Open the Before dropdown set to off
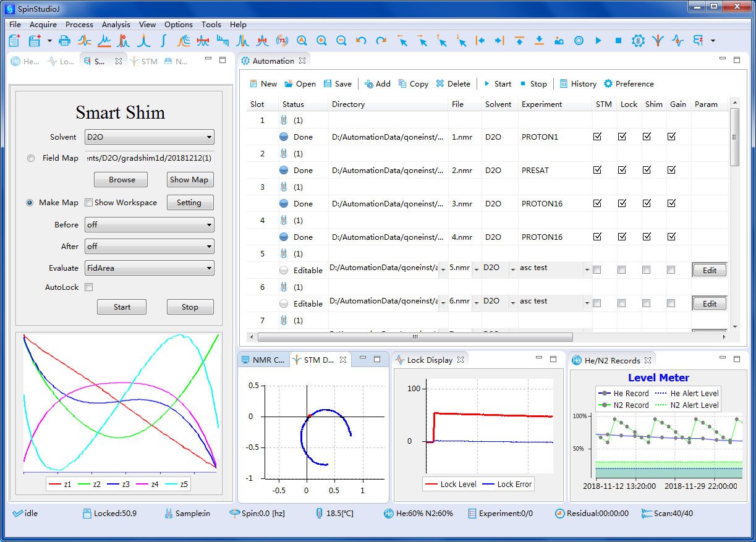The height and width of the screenshot is (542, 756). (x=150, y=225)
